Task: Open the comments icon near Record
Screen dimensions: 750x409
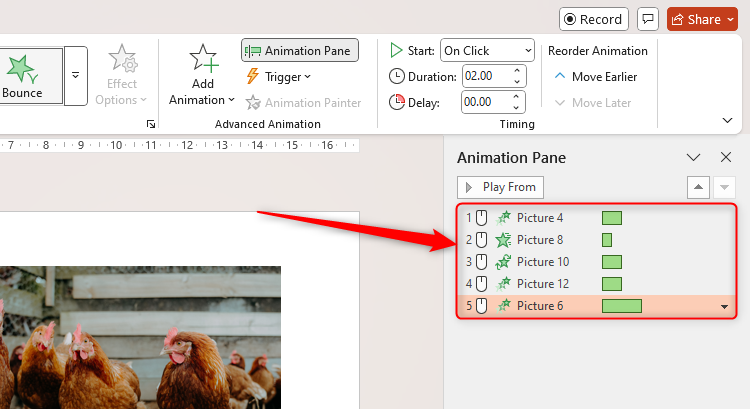Action: click(648, 19)
